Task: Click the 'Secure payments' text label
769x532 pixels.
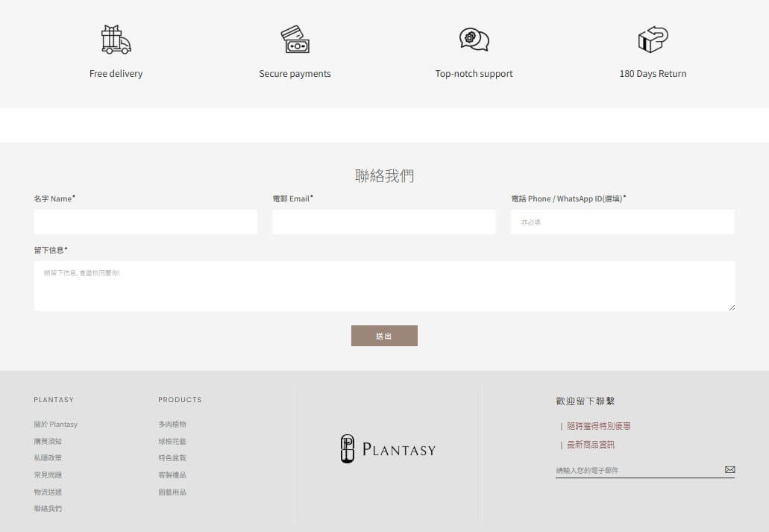Action: [x=295, y=74]
